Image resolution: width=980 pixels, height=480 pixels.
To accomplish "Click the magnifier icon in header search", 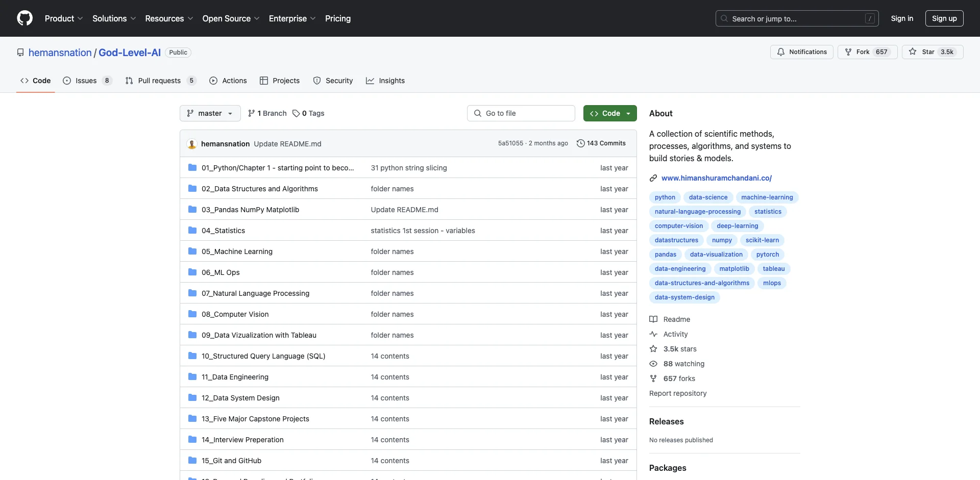I will point(724,18).
